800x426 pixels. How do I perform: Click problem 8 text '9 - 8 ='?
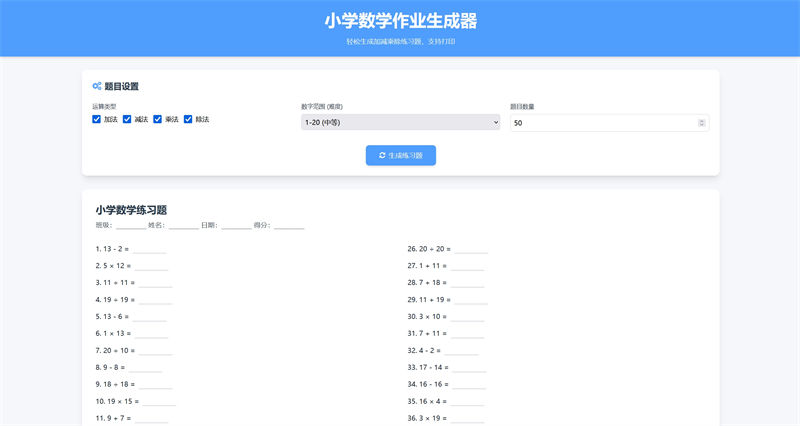[x=114, y=367]
